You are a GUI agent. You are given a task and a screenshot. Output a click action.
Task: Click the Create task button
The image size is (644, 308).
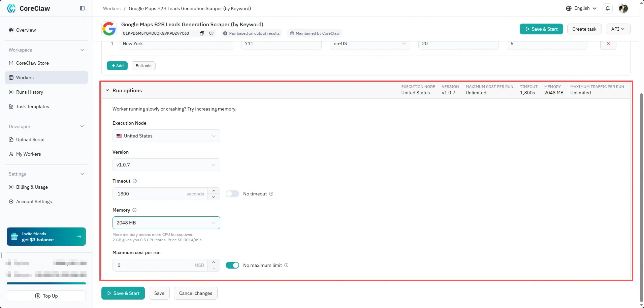[584, 29]
